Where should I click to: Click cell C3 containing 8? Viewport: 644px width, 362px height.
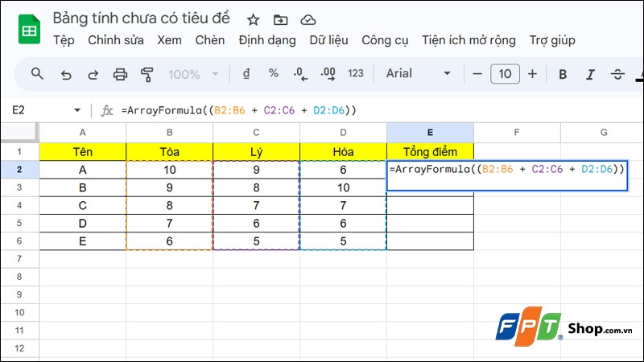256,187
